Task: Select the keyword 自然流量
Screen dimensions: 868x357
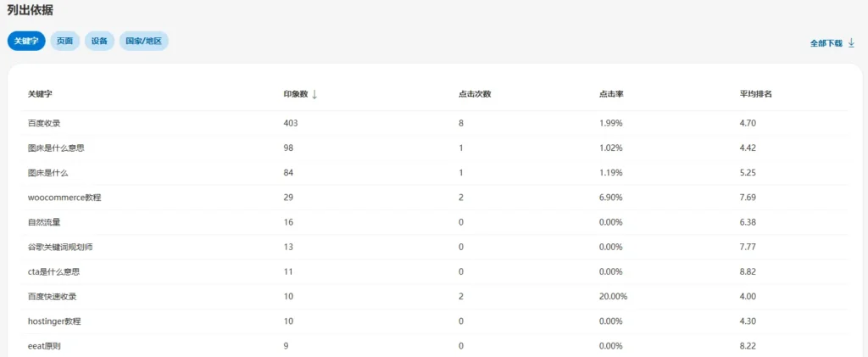Action: click(44, 222)
